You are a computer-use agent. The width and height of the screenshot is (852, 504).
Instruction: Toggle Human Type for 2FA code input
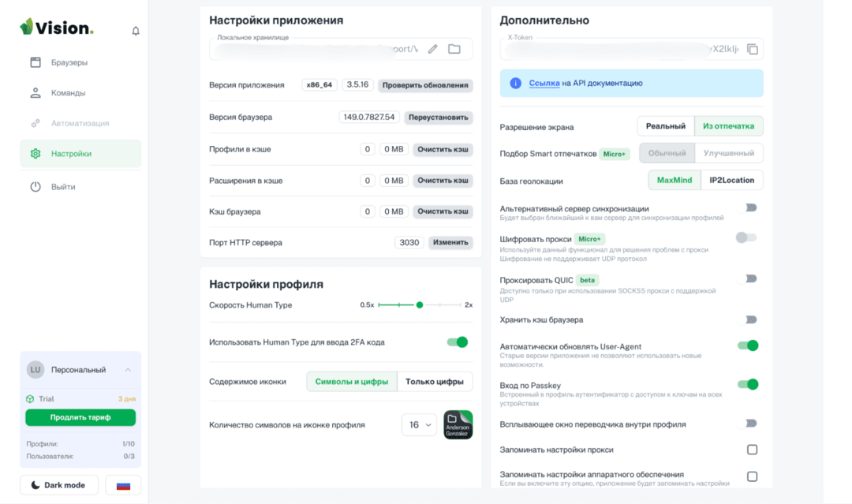458,342
